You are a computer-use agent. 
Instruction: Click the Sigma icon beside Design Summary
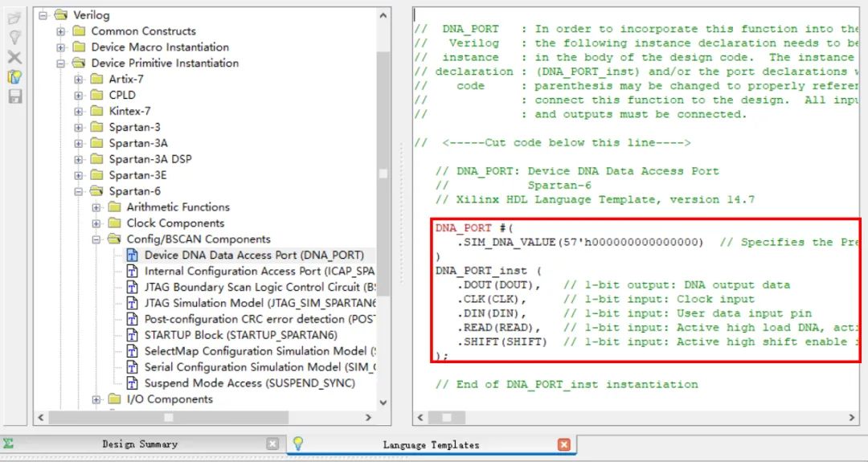pyautogui.click(x=8, y=444)
